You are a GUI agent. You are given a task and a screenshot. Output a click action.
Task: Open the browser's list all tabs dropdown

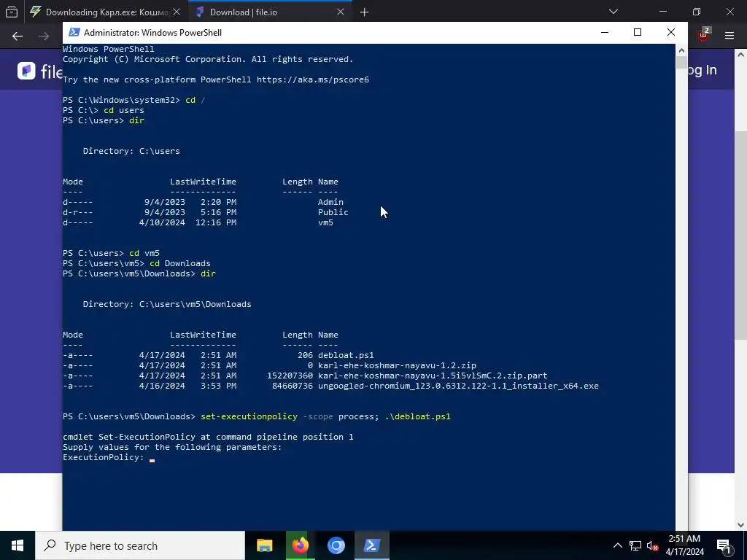click(x=613, y=12)
